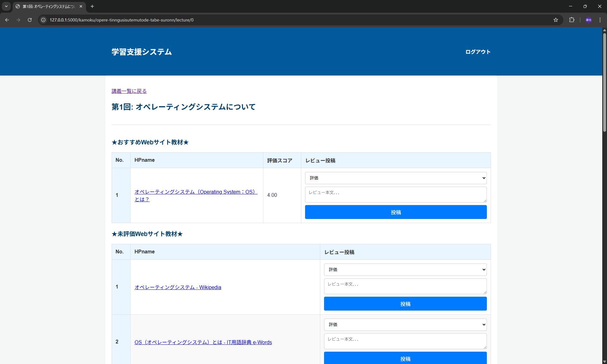Click ログアウト in the header

pos(478,52)
